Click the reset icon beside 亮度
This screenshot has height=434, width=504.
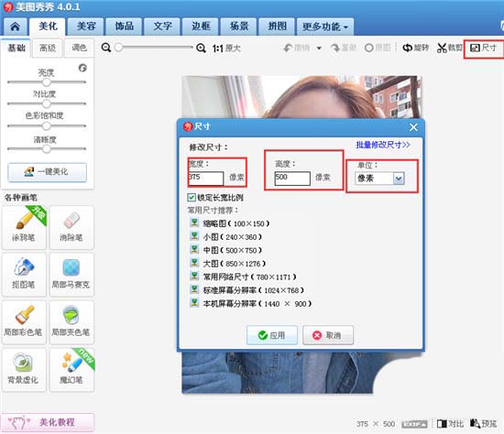pos(82,68)
